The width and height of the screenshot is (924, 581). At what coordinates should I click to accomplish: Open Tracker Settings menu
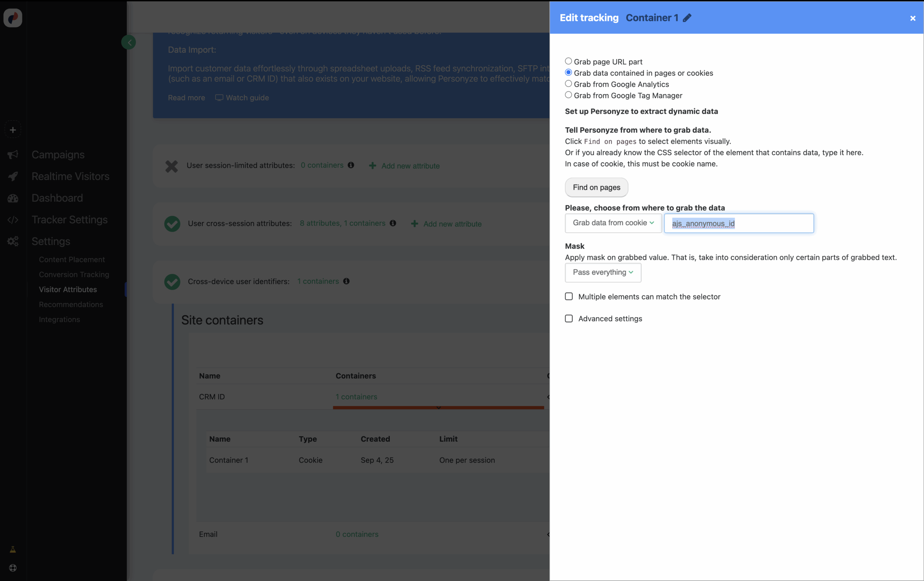69,220
